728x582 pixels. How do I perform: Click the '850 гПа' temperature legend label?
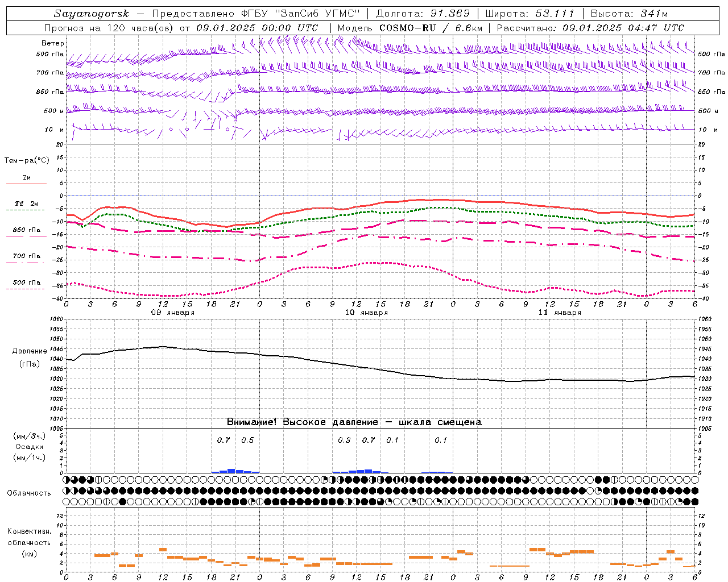(x=27, y=230)
